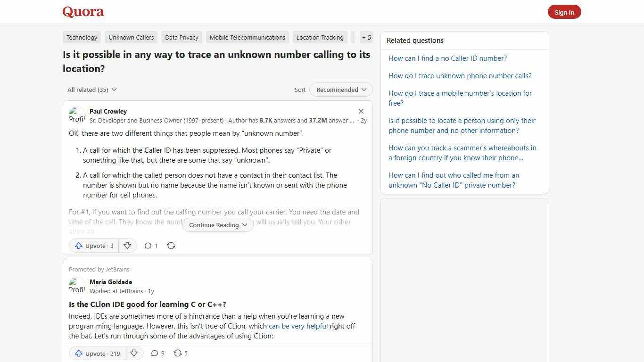
Task: Open the All related (35) dropdown
Action: pyautogui.click(x=91, y=90)
